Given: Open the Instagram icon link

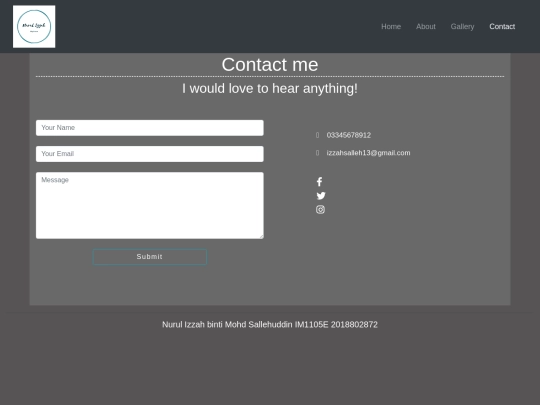Looking at the screenshot, I should pos(320,209).
